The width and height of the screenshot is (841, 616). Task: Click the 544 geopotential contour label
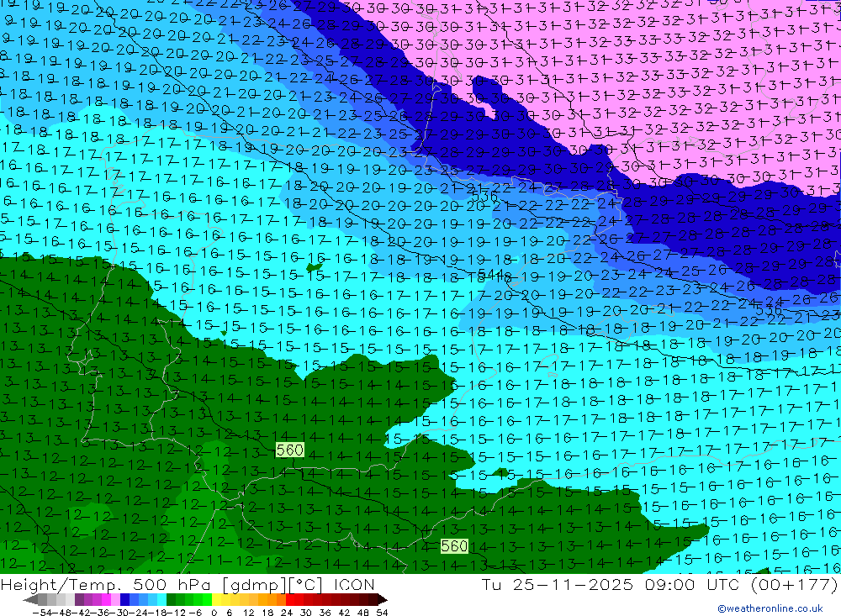489,275
